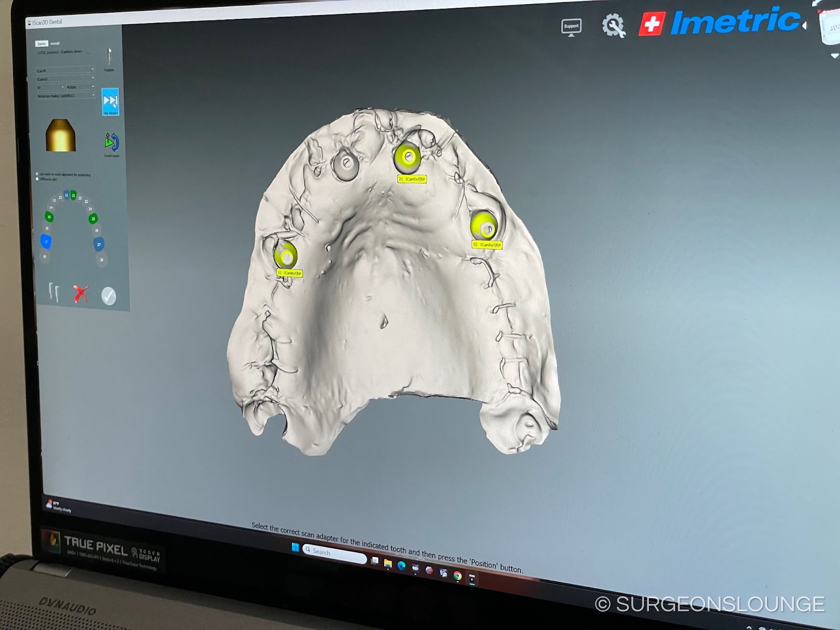Open the ICamRef dropdown
Image resolution: width=840 pixels, height=630 pixels.
coord(65,79)
